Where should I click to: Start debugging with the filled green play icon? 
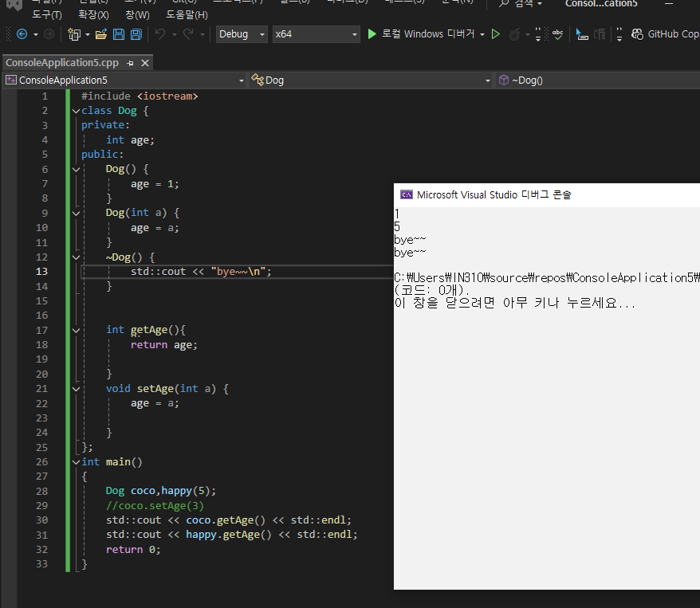click(372, 34)
